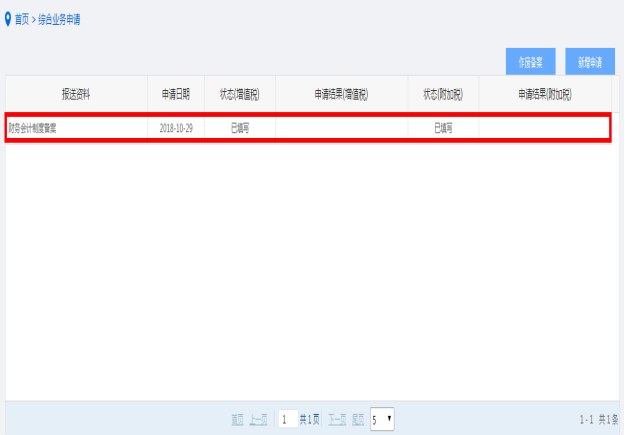This screenshot has width=625, height=435.
Task: Click the blue button left of 新增申请
Action: pyautogui.click(x=530, y=61)
